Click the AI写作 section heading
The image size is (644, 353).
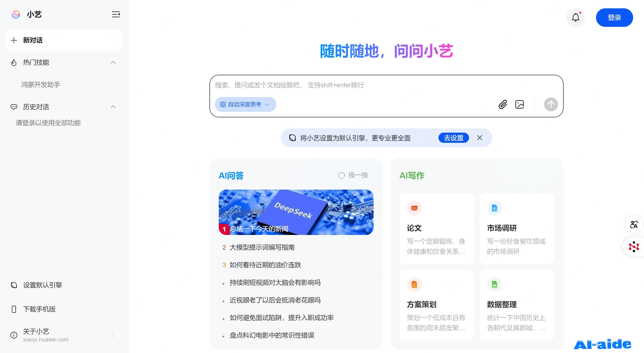(x=412, y=175)
